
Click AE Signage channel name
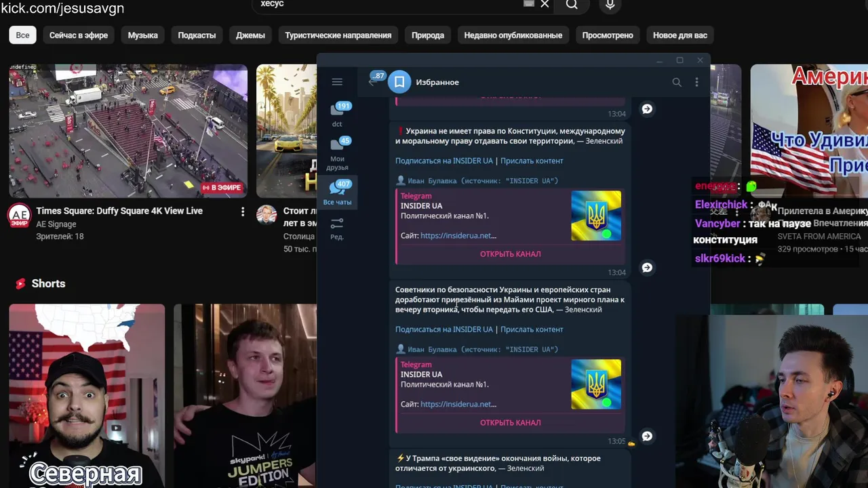(56, 224)
